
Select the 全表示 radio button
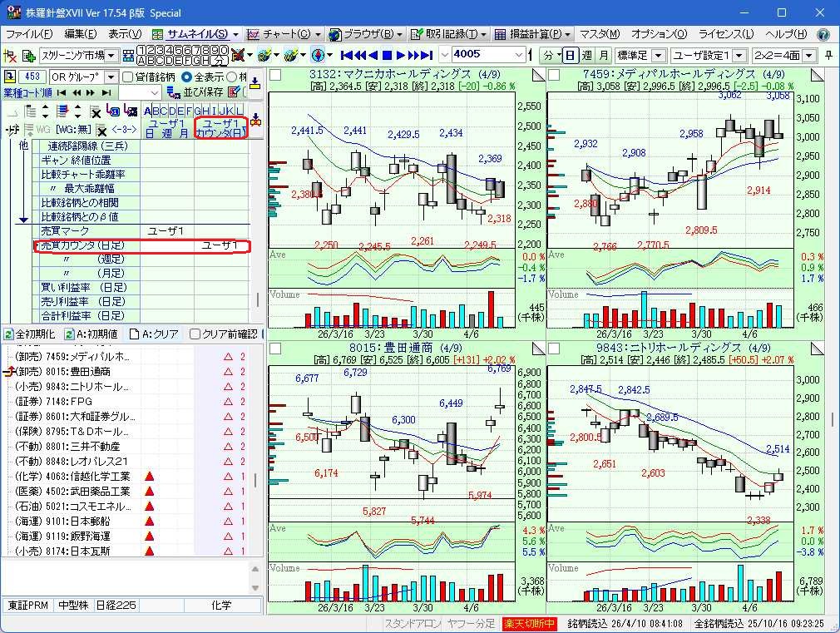pyautogui.click(x=186, y=77)
